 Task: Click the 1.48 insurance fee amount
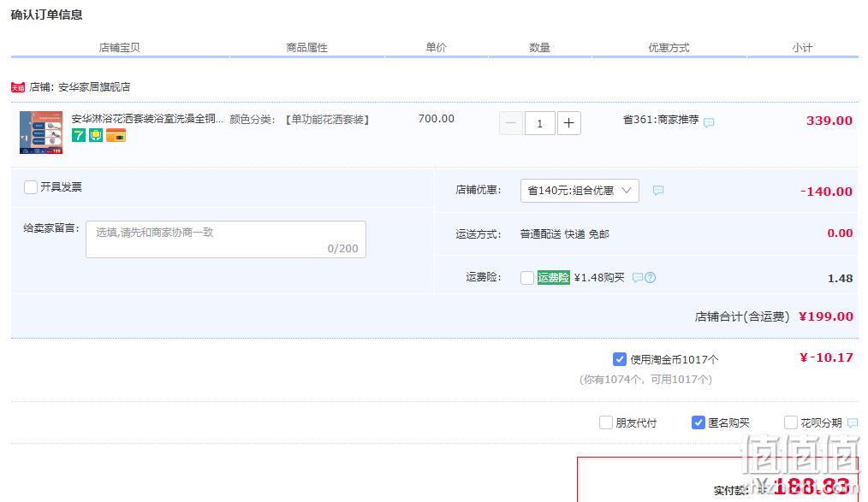(x=840, y=278)
